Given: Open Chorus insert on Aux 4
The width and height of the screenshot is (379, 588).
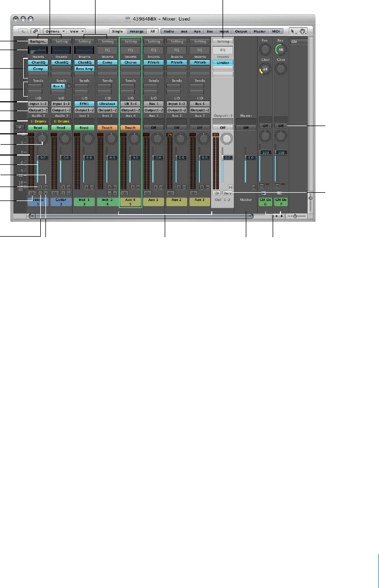Looking at the screenshot, I should 131,63.
